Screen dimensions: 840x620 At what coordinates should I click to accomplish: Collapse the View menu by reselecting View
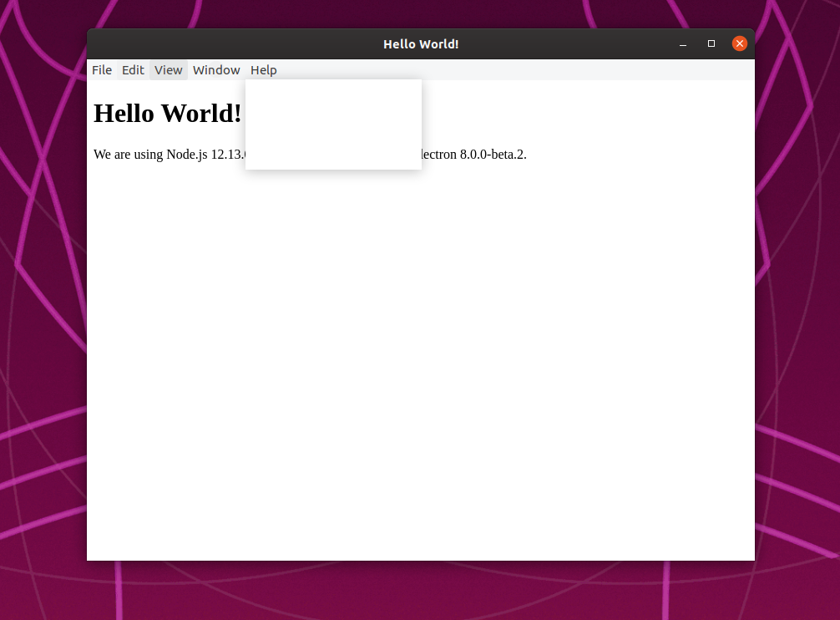tap(168, 70)
